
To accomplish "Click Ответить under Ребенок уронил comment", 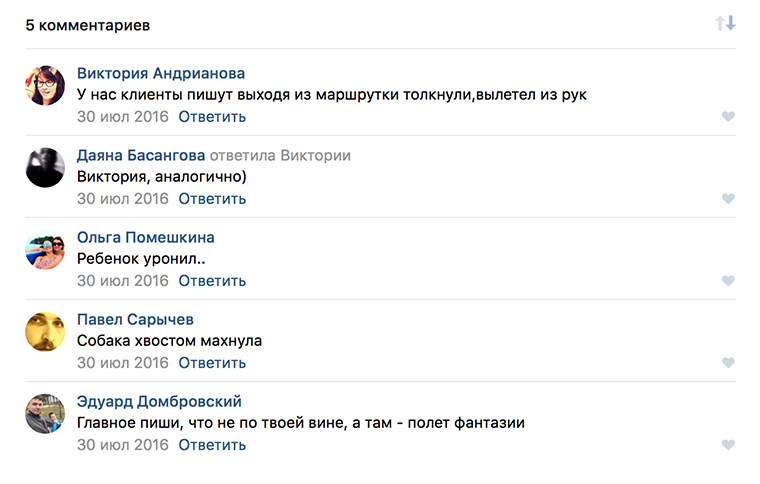I will click(212, 281).
